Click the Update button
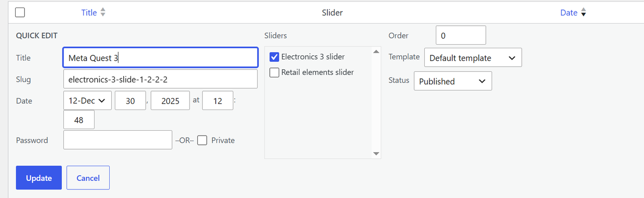Image resolution: width=644 pixels, height=198 pixels. pos(39,178)
